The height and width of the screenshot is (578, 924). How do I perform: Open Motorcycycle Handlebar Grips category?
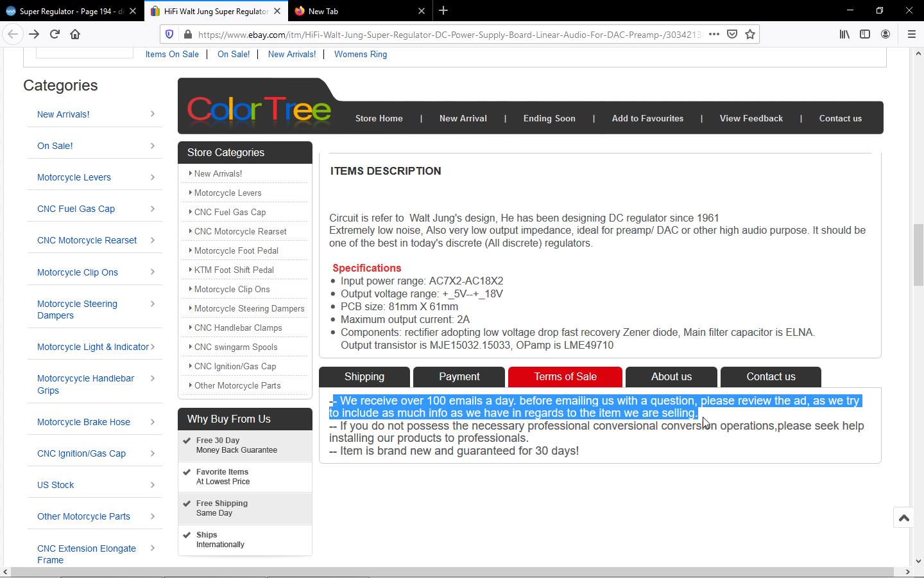click(85, 384)
